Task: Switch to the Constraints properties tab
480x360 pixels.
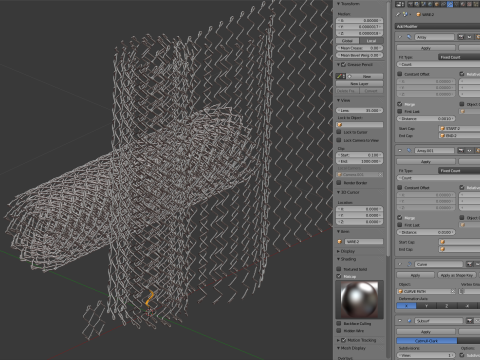Action: point(444,4)
